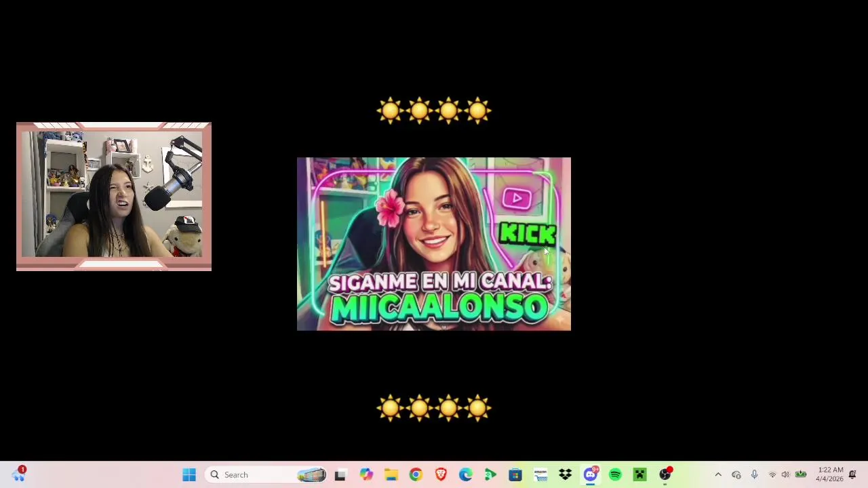The image size is (868, 488).
Task: Open Microsoft Store from the taskbar
Action: pyautogui.click(x=515, y=474)
